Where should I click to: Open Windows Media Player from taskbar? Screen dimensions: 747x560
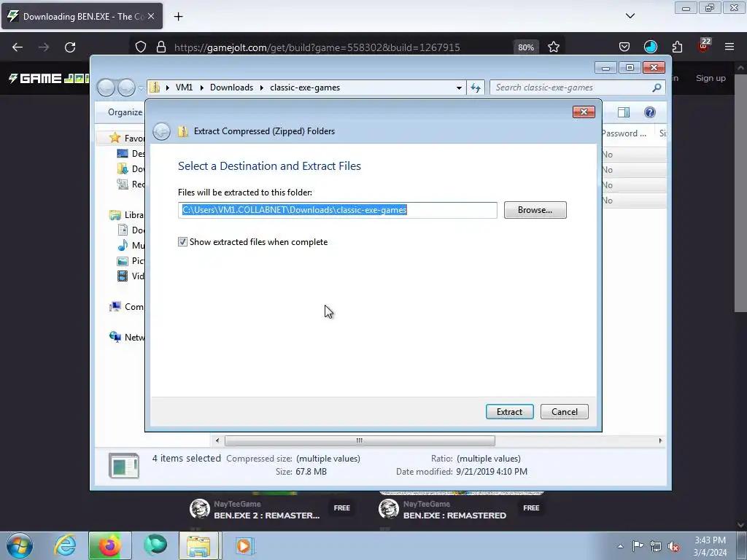(x=244, y=545)
